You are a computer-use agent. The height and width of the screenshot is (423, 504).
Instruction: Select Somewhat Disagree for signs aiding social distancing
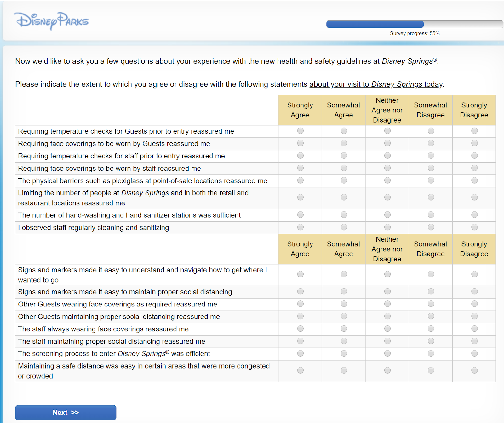(431, 292)
